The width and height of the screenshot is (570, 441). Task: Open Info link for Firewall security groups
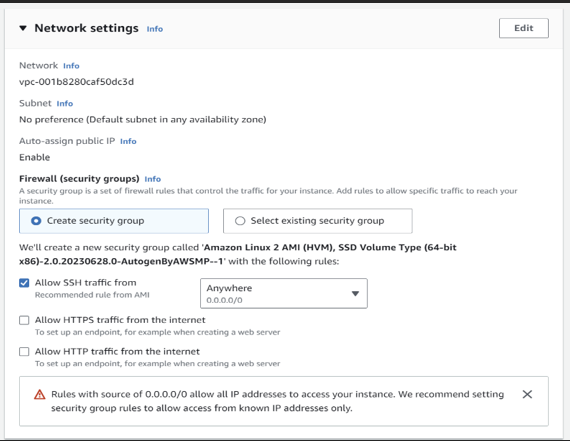pyautogui.click(x=153, y=179)
